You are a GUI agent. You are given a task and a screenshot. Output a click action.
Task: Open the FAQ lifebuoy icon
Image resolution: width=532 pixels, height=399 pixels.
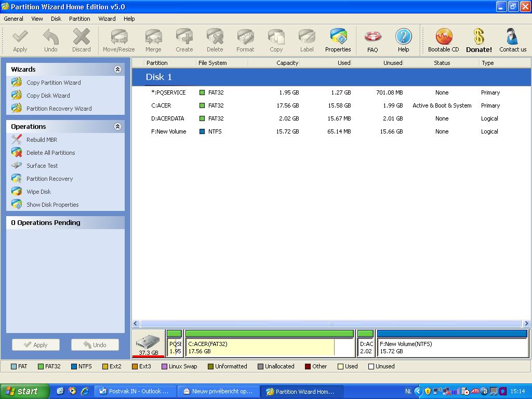[x=373, y=41]
